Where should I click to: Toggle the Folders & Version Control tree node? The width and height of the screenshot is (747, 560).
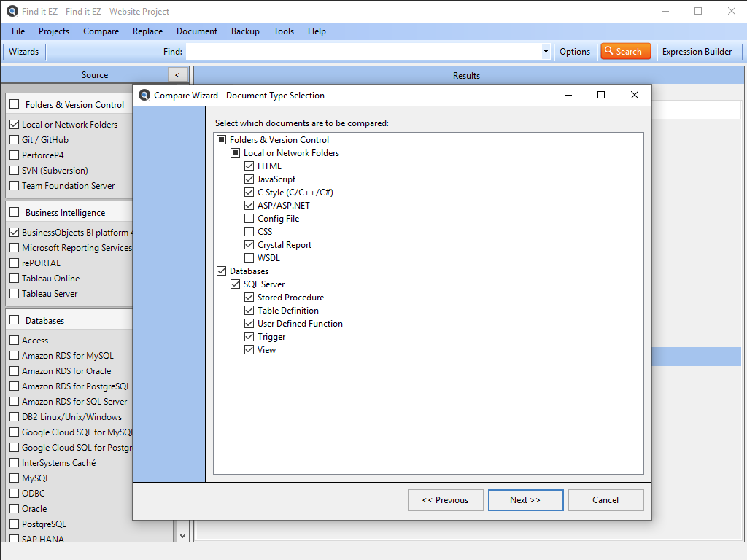[x=222, y=140]
